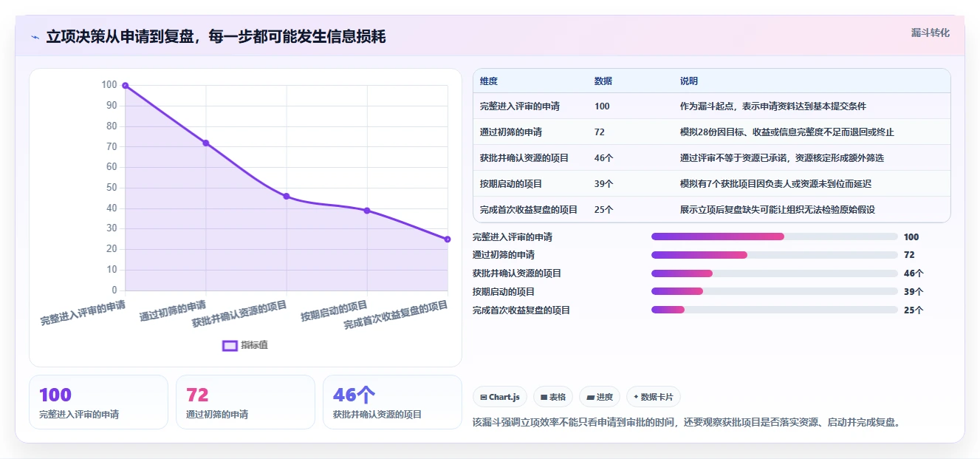Click progress bar for 获批并确认资源的项目

pos(774,273)
